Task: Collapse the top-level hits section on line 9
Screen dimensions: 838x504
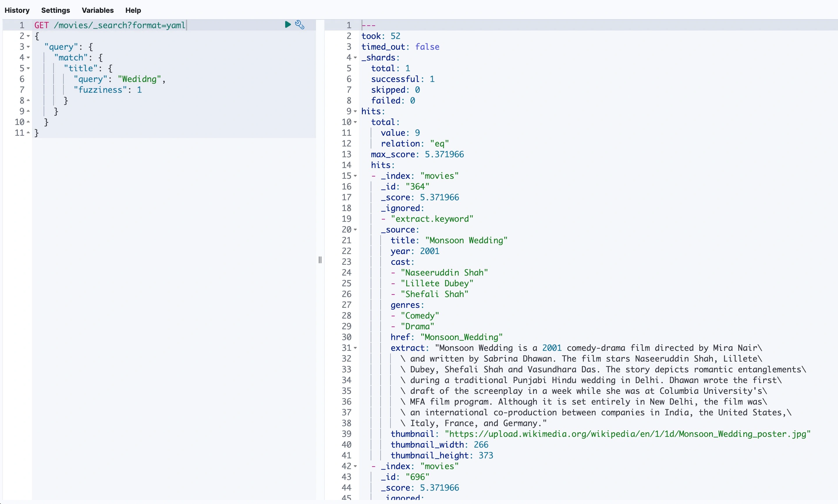Action: tap(355, 111)
